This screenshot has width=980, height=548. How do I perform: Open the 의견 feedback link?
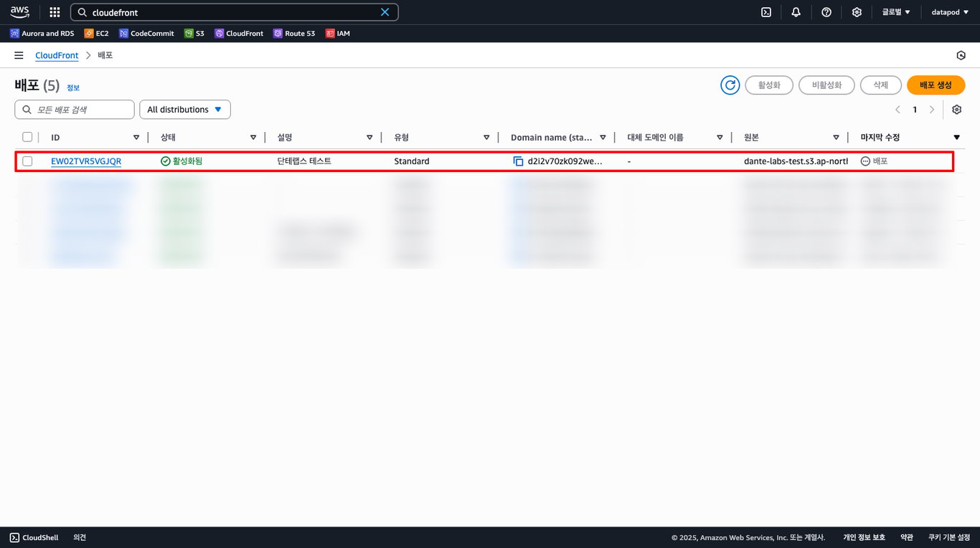point(80,537)
